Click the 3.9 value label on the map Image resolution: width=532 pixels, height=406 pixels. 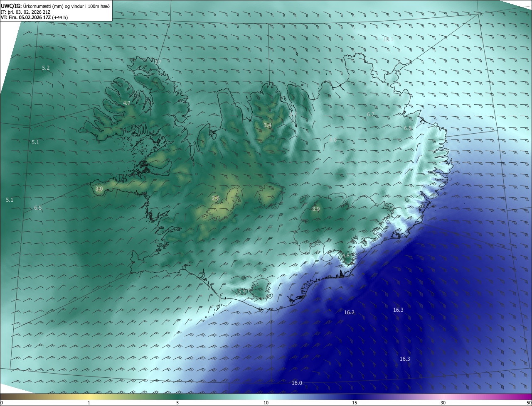coord(316,209)
